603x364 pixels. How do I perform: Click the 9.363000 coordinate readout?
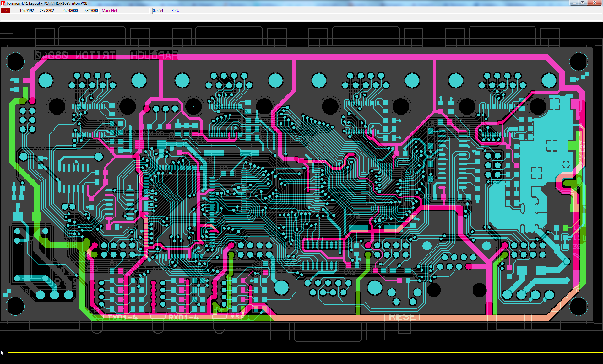pos(91,11)
